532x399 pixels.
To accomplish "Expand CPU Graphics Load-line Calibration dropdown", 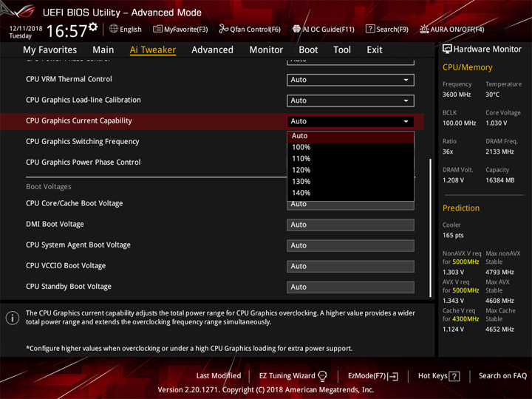I will point(350,100).
